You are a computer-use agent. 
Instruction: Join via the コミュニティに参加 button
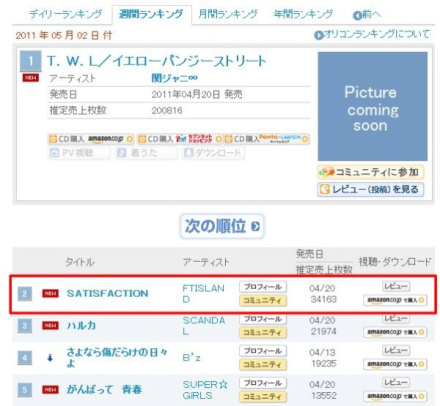[371, 172]
